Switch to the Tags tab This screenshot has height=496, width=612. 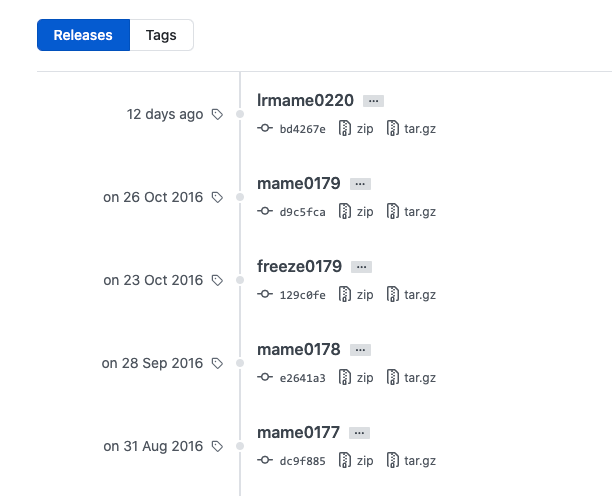pos(161,35)
